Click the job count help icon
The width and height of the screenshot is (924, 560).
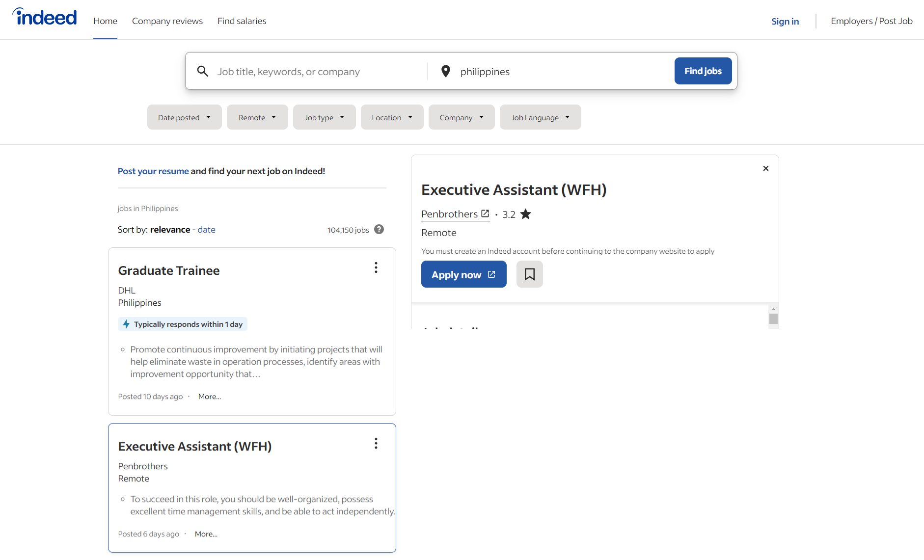379,229
